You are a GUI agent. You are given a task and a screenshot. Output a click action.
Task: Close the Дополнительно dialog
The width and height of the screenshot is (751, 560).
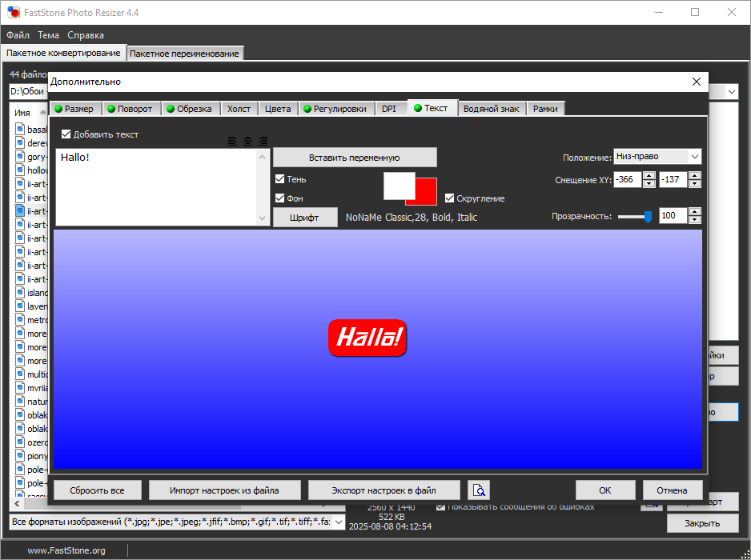coord(697,82)
